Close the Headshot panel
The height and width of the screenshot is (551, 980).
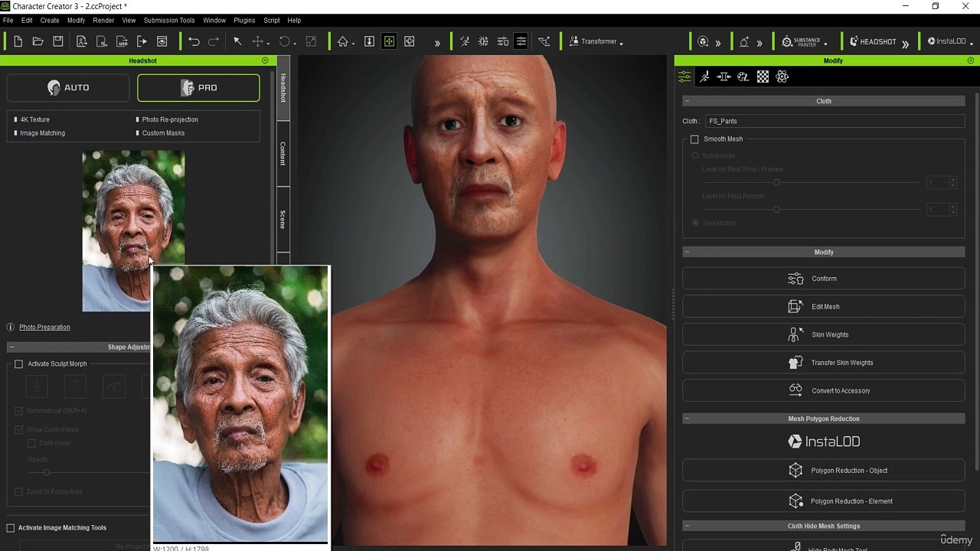coord(266,60)
